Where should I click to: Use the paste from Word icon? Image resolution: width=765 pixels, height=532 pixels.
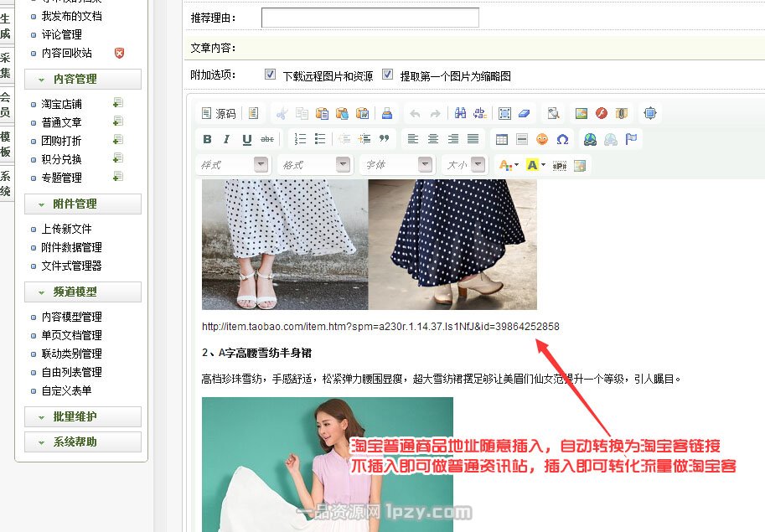click(363, 114)
